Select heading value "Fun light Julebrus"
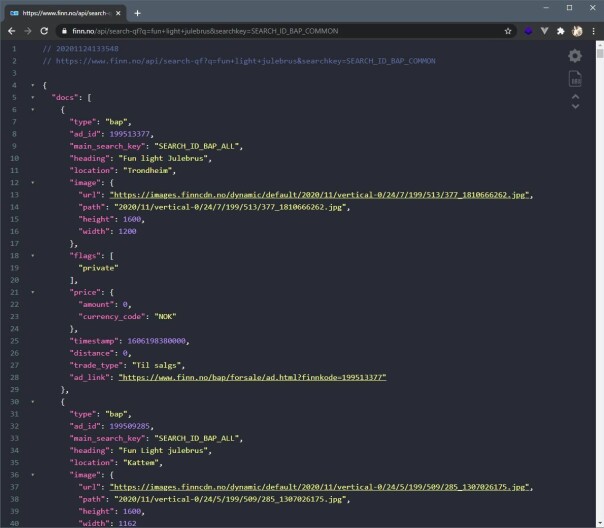Screen dimensions: 604x528 click(163, 158)
